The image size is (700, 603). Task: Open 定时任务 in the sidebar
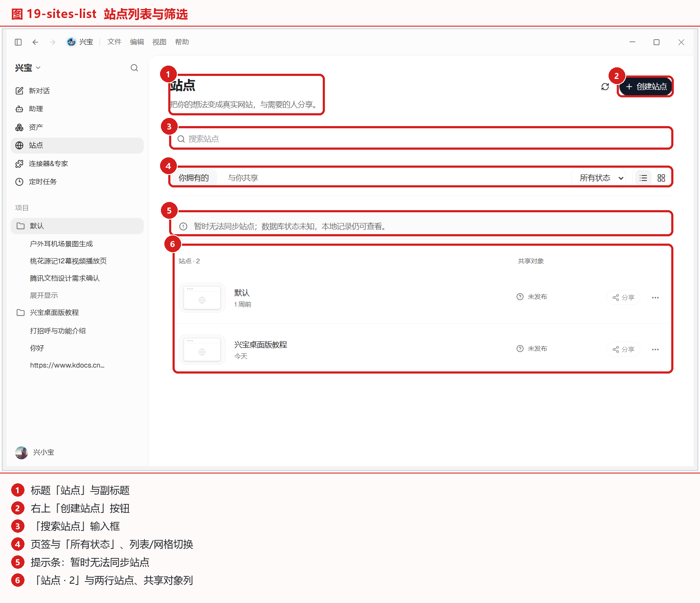(x=77, y=182)
